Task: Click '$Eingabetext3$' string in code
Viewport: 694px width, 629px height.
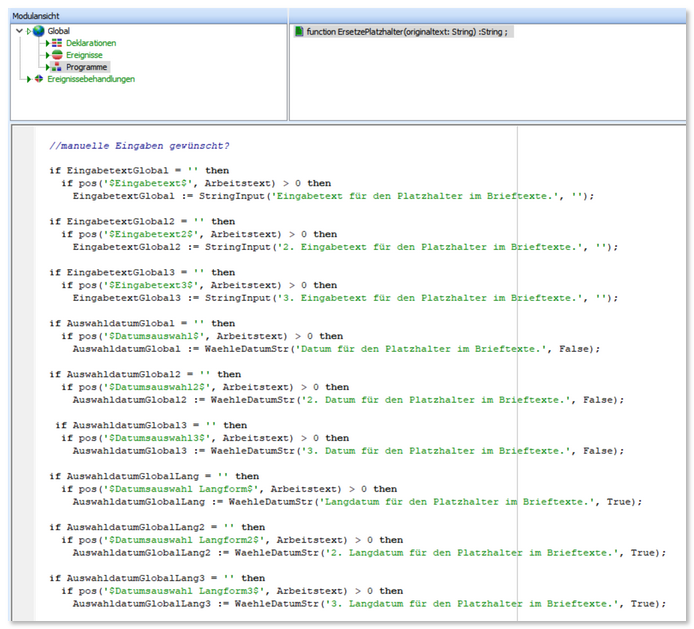Action: tap(152, 285)
